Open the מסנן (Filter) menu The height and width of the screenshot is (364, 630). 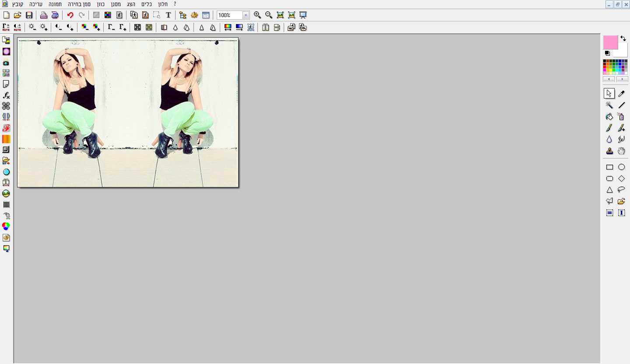click(x=115, y=4)
